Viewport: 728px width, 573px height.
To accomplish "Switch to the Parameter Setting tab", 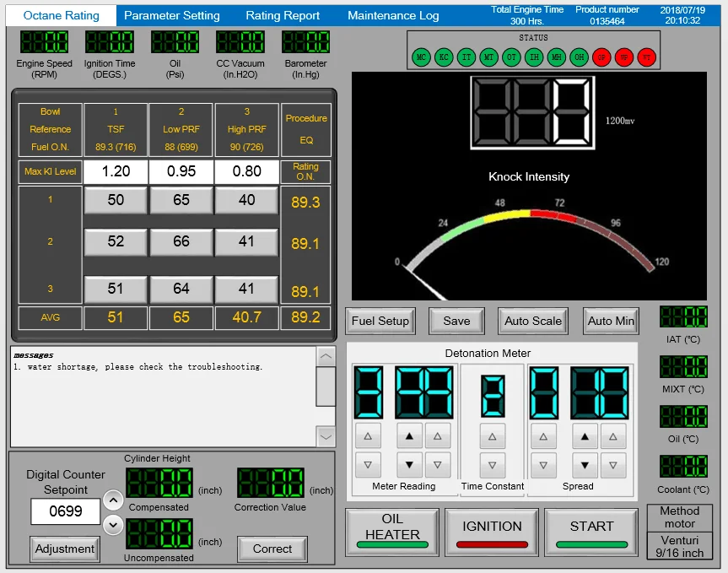I will [172, 15].
